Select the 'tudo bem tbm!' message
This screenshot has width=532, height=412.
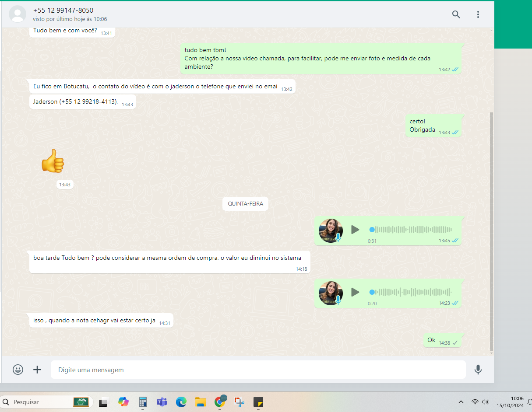coord(321,59)
